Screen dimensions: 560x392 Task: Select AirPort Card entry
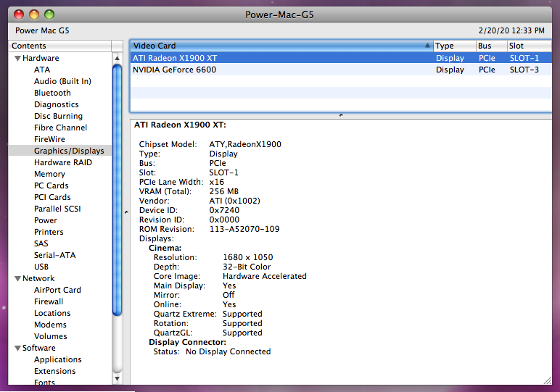57,290
